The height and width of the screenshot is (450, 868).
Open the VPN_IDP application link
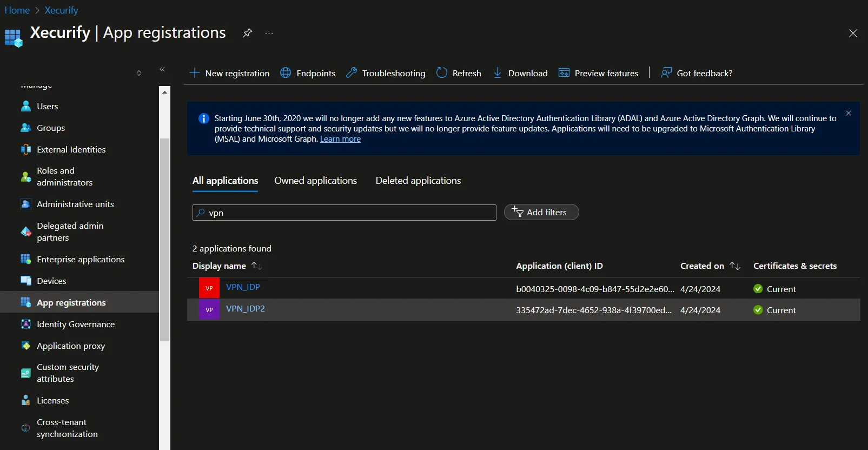pyautogui.click(x=243, y=287)
